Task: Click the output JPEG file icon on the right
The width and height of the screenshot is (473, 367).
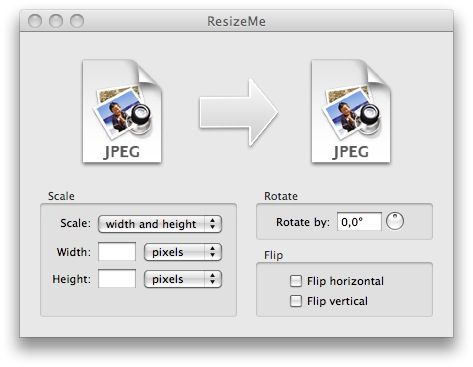Action: 351,111
